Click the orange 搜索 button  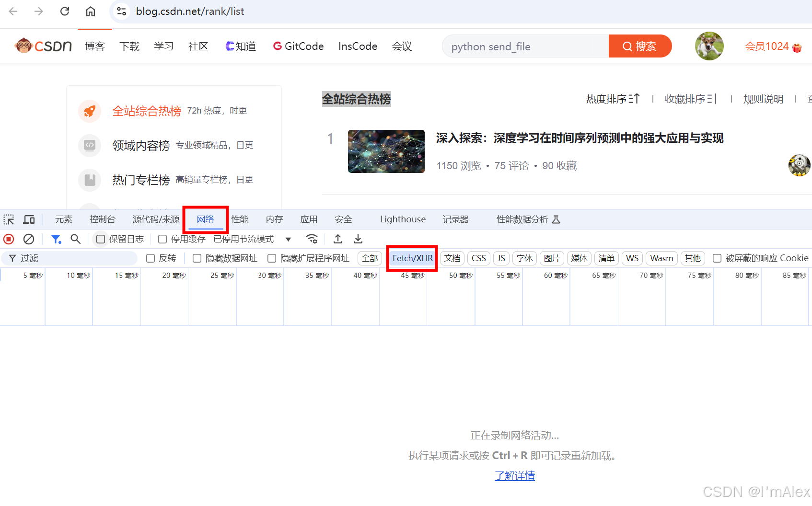pos(640,46)
